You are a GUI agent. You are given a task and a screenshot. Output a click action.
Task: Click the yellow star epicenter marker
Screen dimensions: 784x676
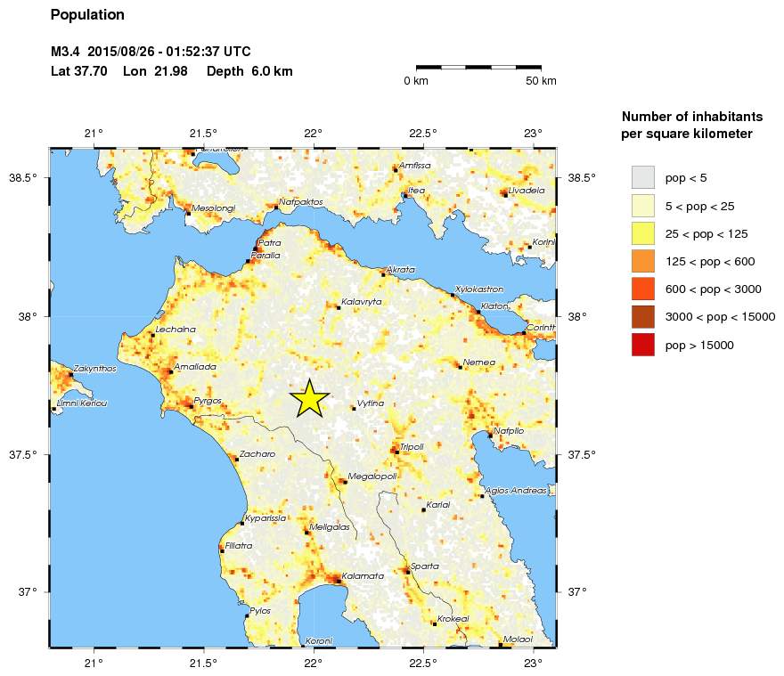[309, 398]
